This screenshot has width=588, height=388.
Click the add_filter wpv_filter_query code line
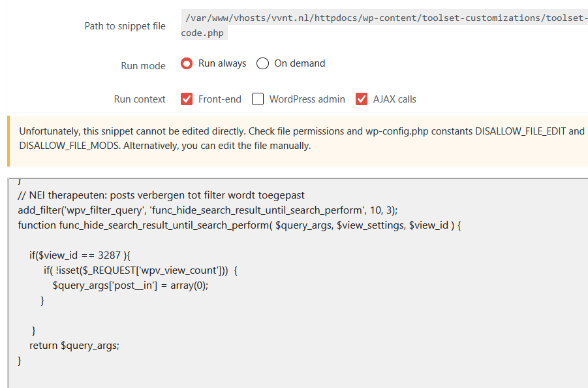click(x=208, y=210)
